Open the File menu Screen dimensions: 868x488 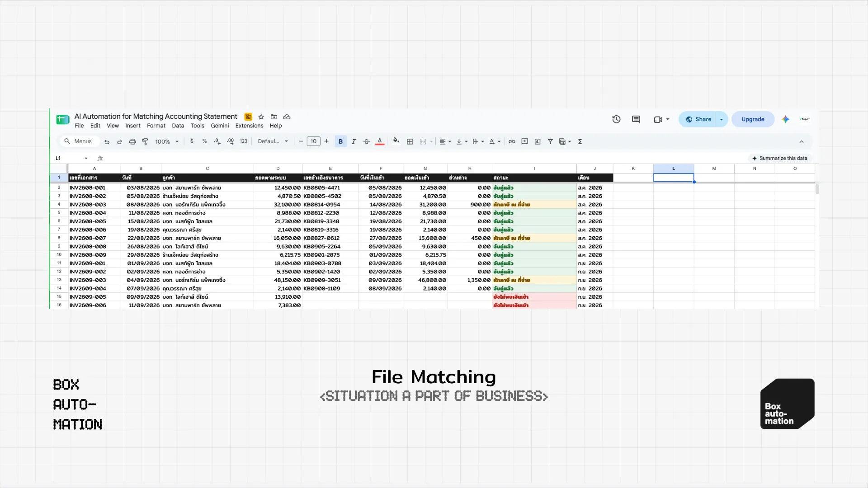(x=79, y=126)
